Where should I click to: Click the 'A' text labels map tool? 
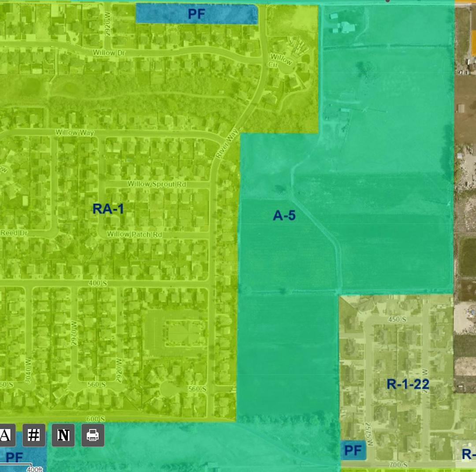[x=6, y=435]
